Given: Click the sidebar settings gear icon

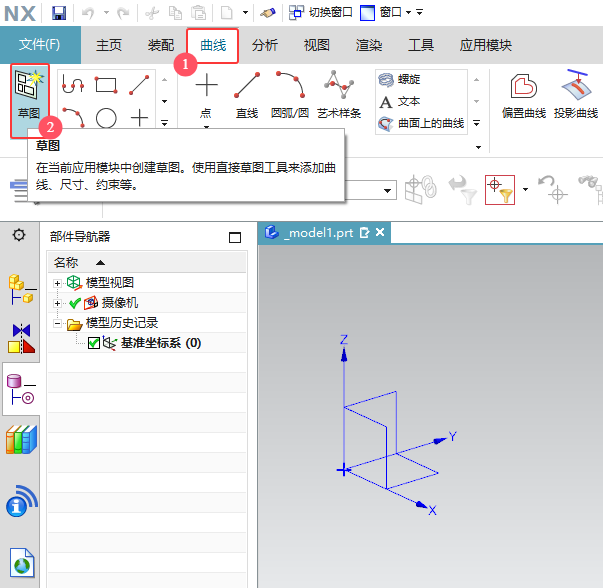Looking at the screenshot, I should pos(19,235).
